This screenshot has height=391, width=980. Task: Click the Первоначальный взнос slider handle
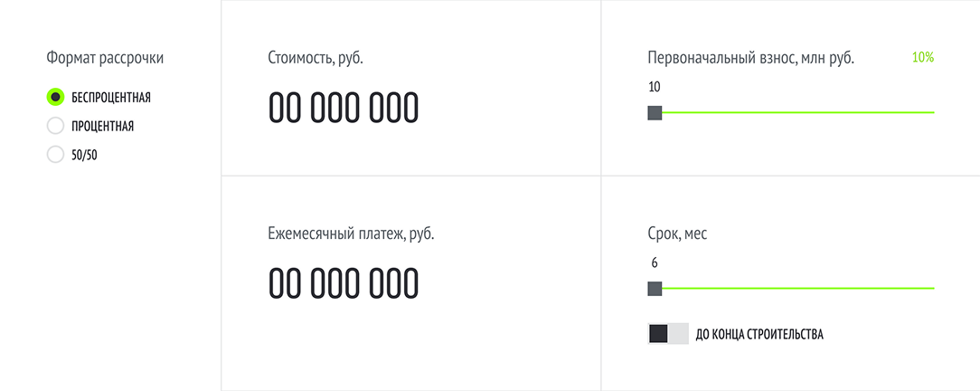[x=655, y=113]
